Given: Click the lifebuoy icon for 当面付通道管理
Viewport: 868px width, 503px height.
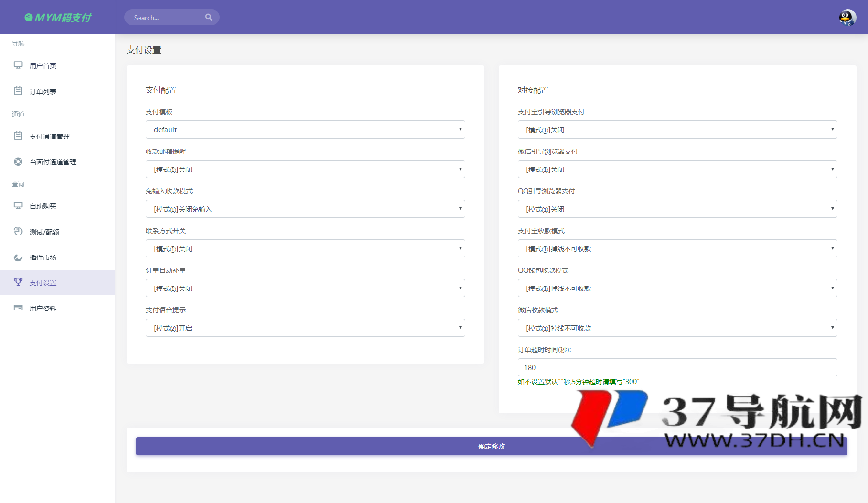Looking at the screenshot, I should pyautogui.click(x=18, y=162).
